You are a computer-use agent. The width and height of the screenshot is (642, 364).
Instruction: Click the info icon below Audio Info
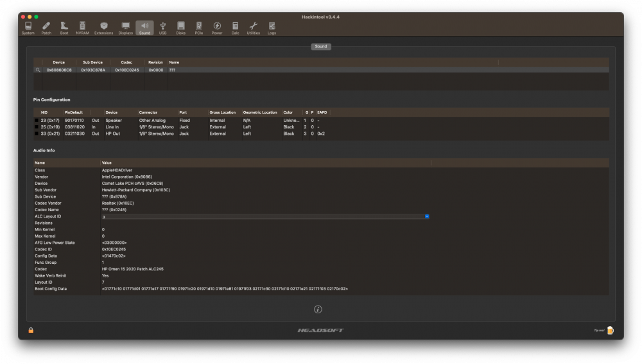318,309
